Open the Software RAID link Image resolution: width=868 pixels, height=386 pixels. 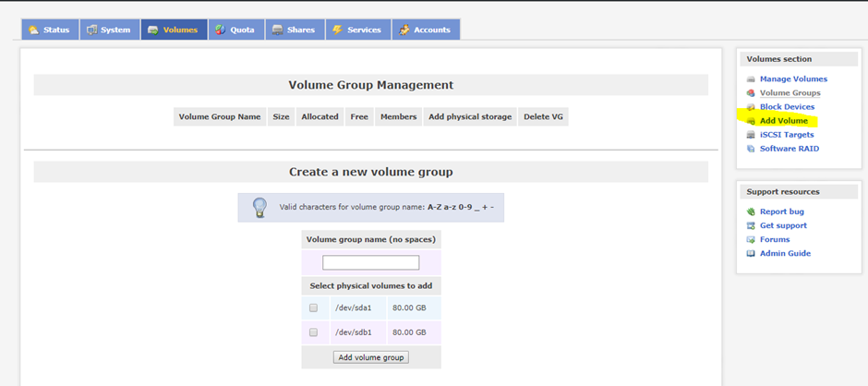tap(790, 149)
